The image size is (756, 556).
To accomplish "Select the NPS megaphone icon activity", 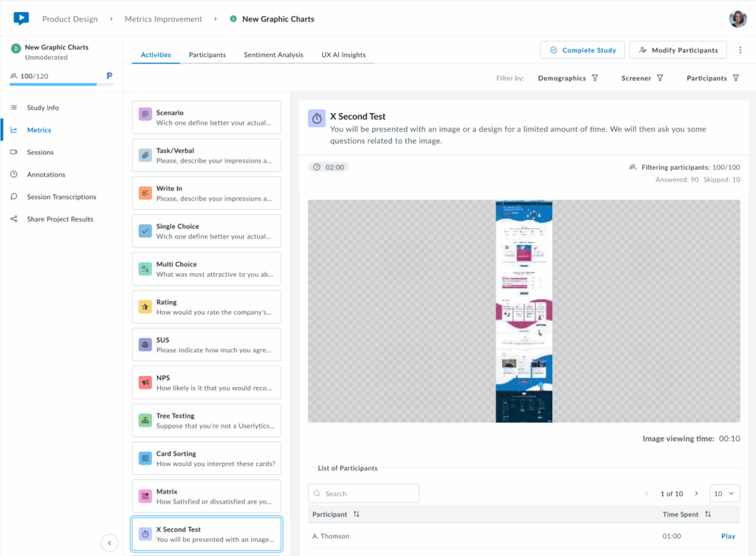I will tap(145, 382).
